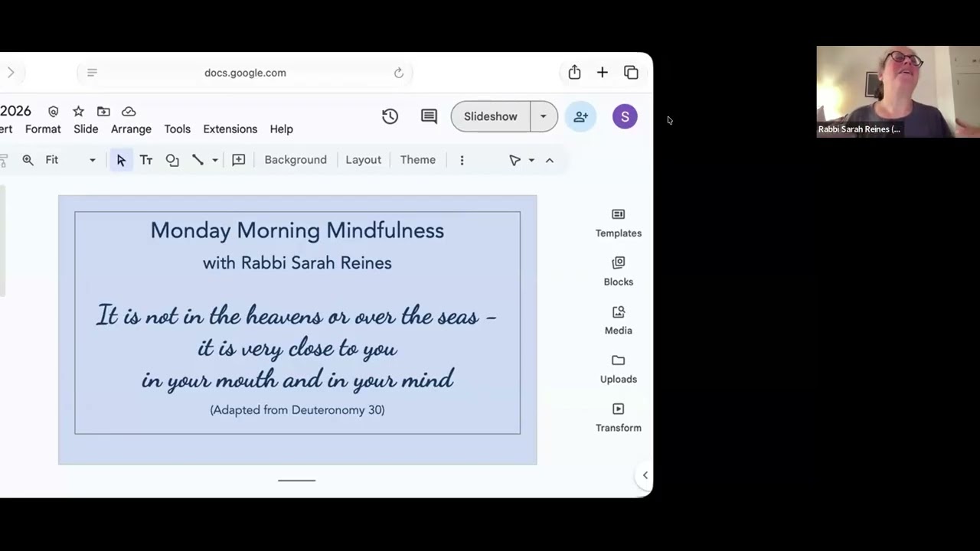Open the Format menu
This screenshot has width=980, height=551.
point(43,129)
